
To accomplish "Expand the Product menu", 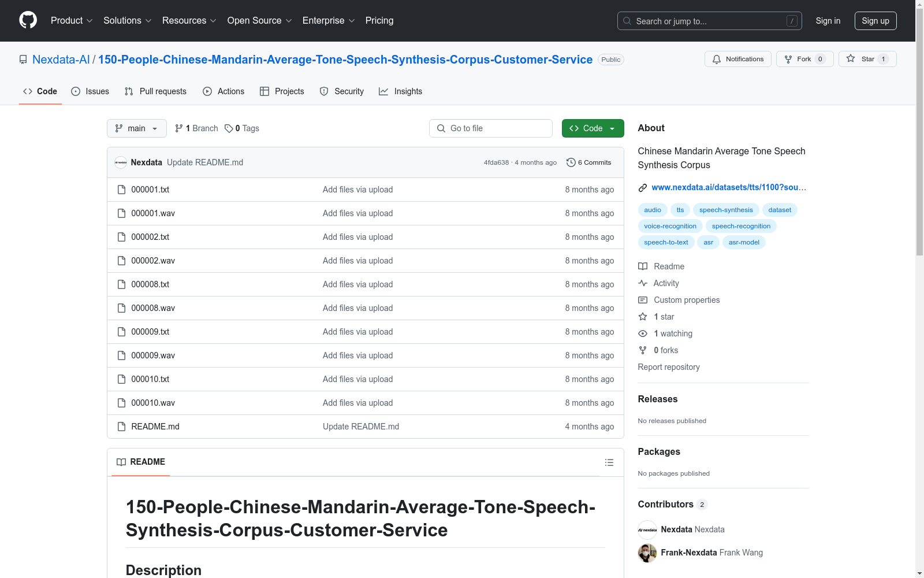I will 72,21.
